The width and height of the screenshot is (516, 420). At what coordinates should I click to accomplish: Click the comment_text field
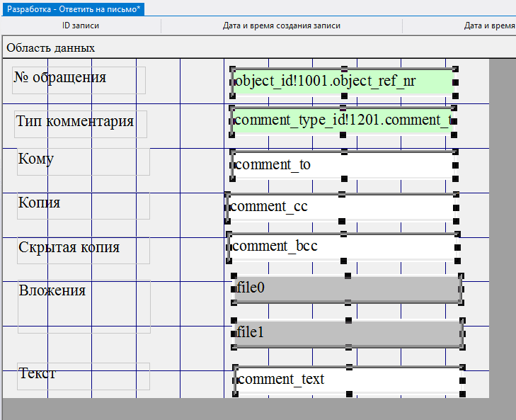click(347, 380)
